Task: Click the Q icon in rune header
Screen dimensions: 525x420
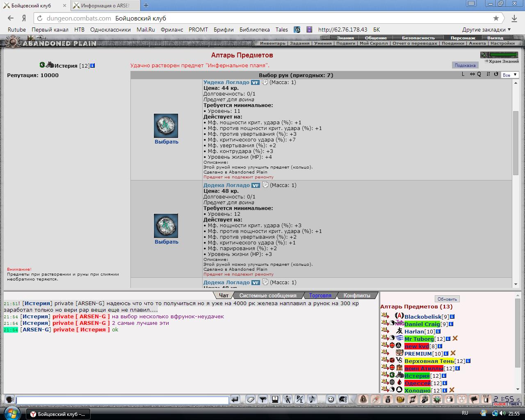Action: pos(479,74)
